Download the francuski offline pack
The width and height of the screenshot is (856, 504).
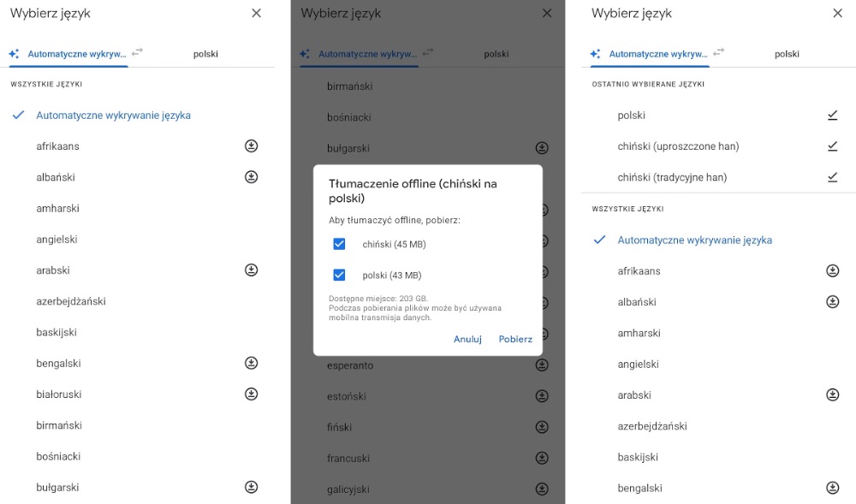[542, 458]
